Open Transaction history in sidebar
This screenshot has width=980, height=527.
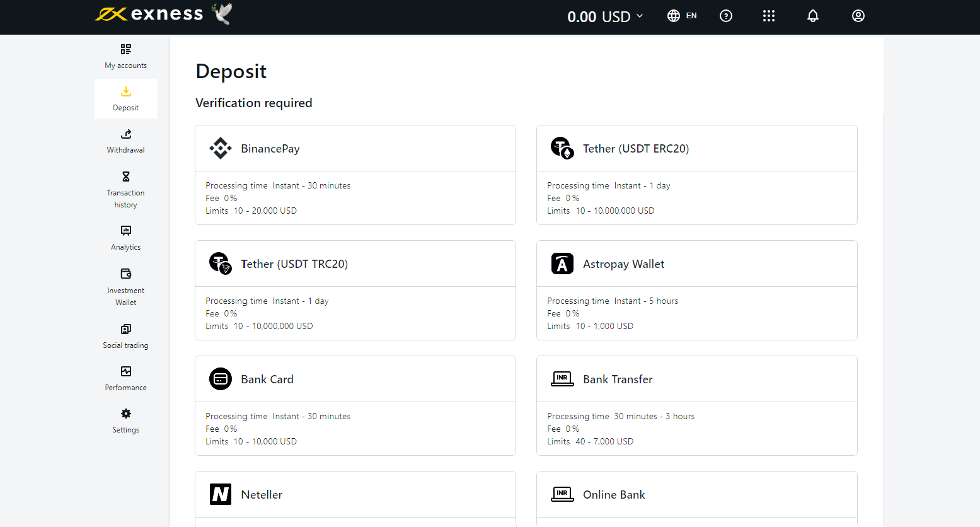[x=126, y=189]
